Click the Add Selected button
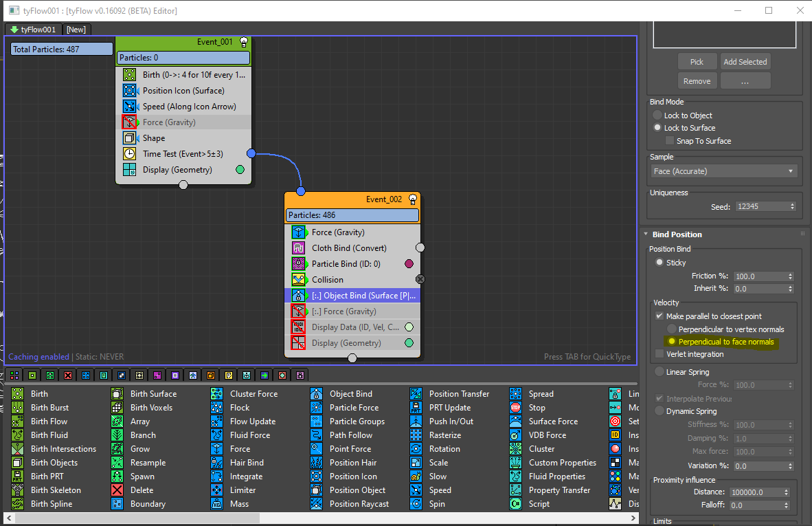This screenshot has width=812, height=526. click(x=745, y=62)
